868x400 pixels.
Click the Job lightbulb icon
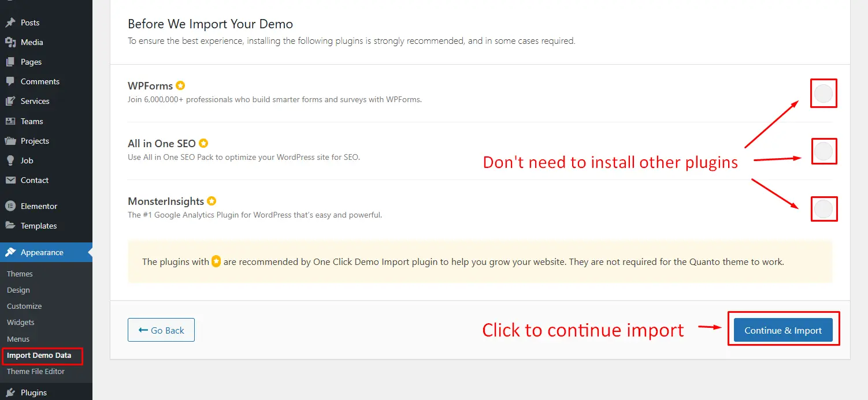10,160
